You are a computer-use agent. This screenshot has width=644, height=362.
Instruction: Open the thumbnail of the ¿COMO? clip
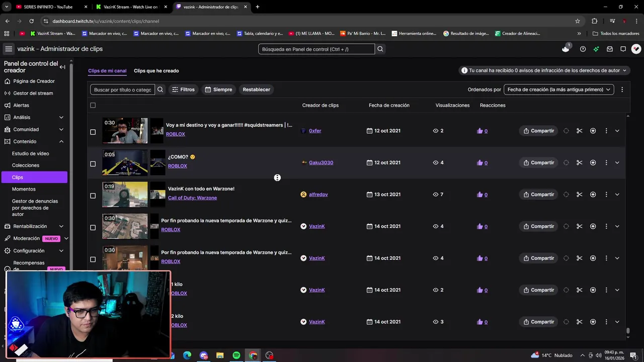[x=125, y=162]
